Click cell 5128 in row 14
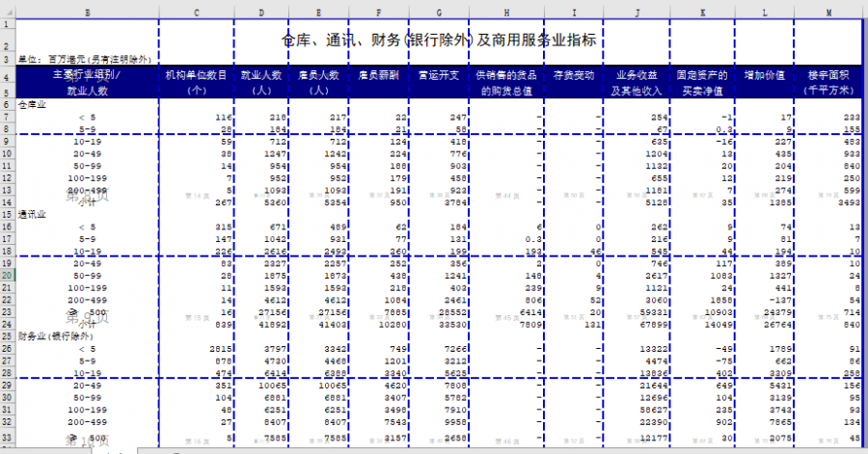This screenshot has width=868, height=454. coord(656,202)
